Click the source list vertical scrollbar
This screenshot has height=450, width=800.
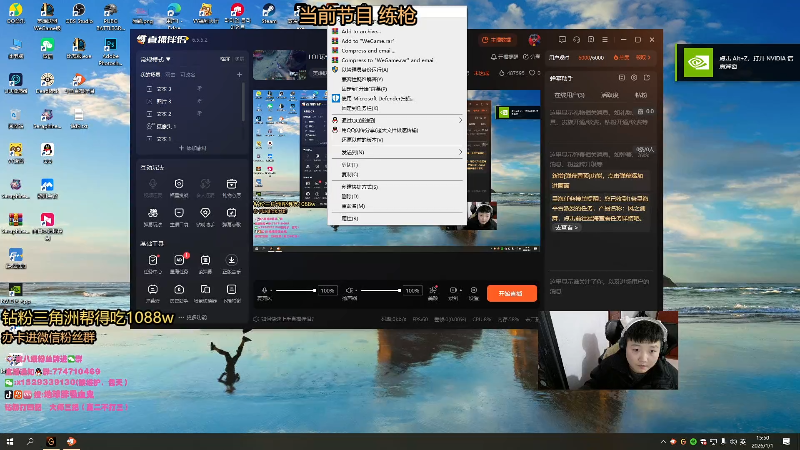coord(243,102)
